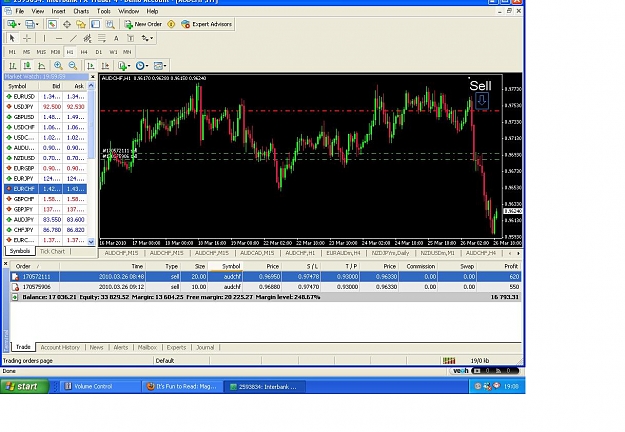Select the Text 'A' drawing tool
Image resolution: width=625 pixels, height=432 pixels.
[116, 38]
